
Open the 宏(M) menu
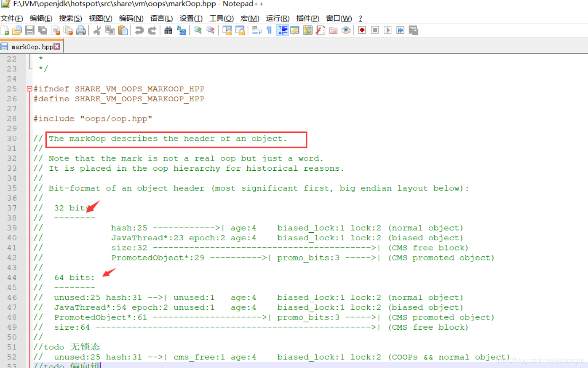point(250,18)
